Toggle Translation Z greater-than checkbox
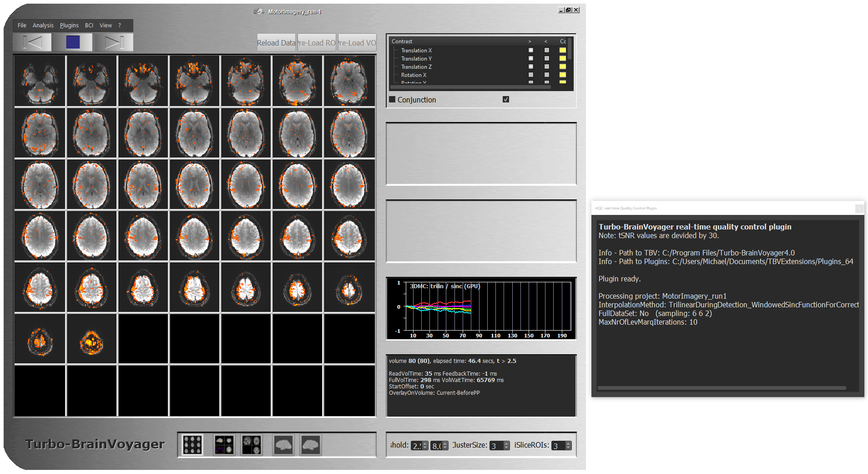Screen dimensions: 868x474 (530, 66)
